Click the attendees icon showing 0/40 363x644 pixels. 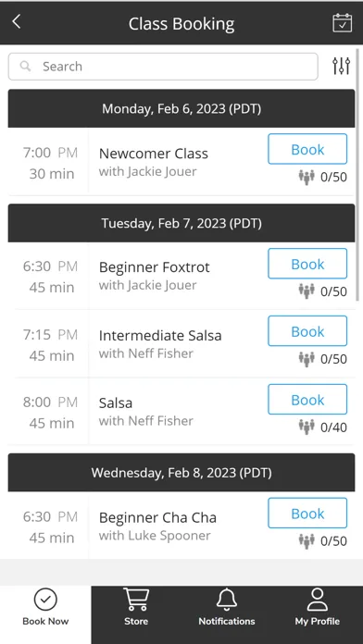(307, 427)
